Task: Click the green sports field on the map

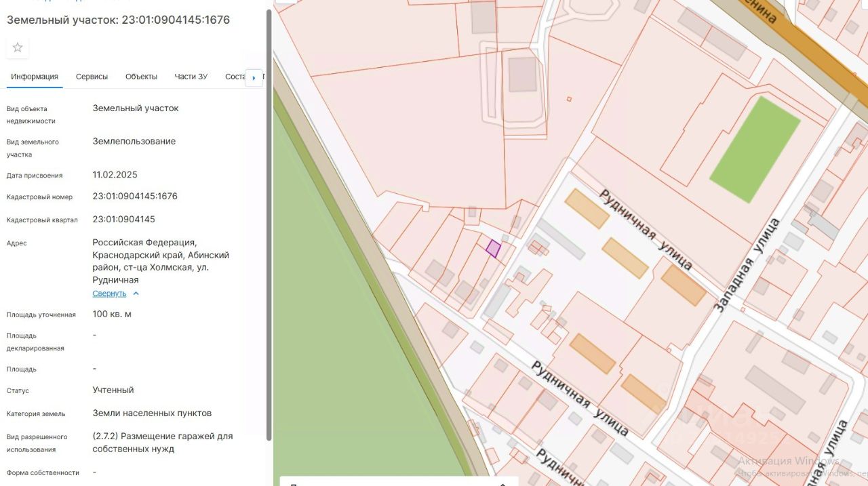Action: [755, 149]
